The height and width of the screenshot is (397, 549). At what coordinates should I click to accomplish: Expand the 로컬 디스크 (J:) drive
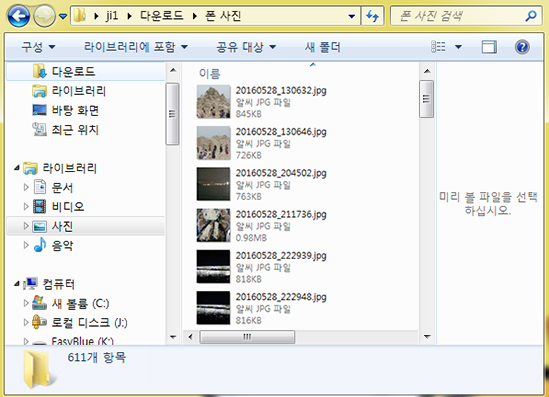coord(26,322)
